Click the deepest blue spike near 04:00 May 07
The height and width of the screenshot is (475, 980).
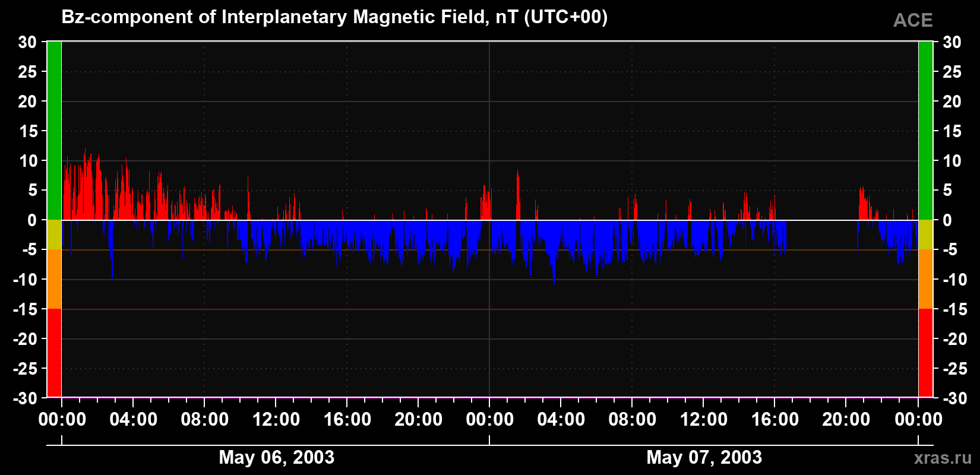tap(554, 252)
